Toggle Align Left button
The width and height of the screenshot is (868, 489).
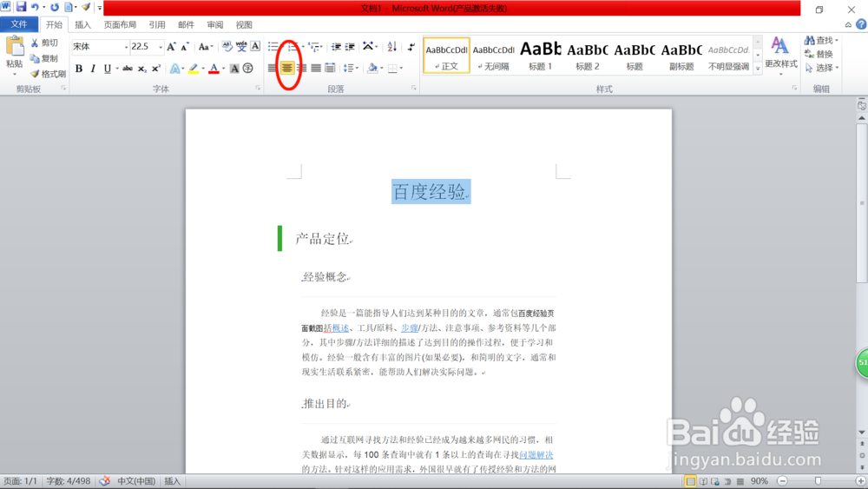[x=272, y=68]
